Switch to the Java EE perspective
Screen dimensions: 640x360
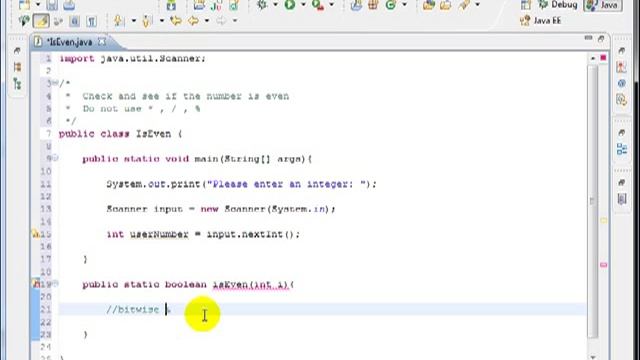[541, 20]
